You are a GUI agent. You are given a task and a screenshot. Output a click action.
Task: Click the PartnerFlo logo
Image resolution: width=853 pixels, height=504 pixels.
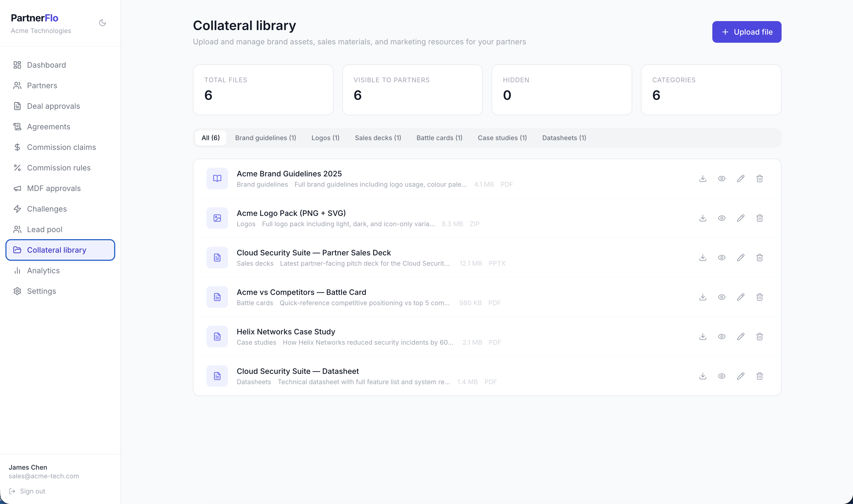[x=35, y=18]
